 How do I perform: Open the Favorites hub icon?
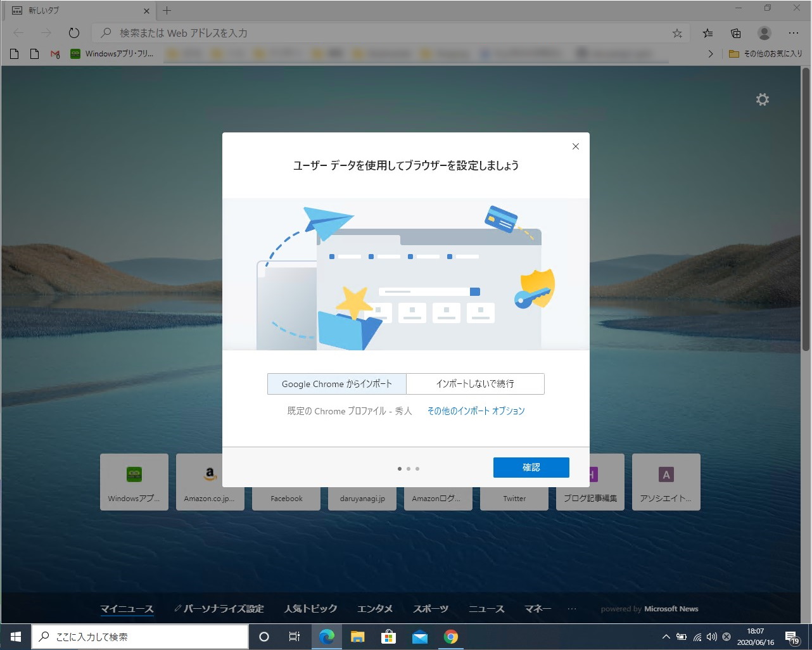point(707,33)
